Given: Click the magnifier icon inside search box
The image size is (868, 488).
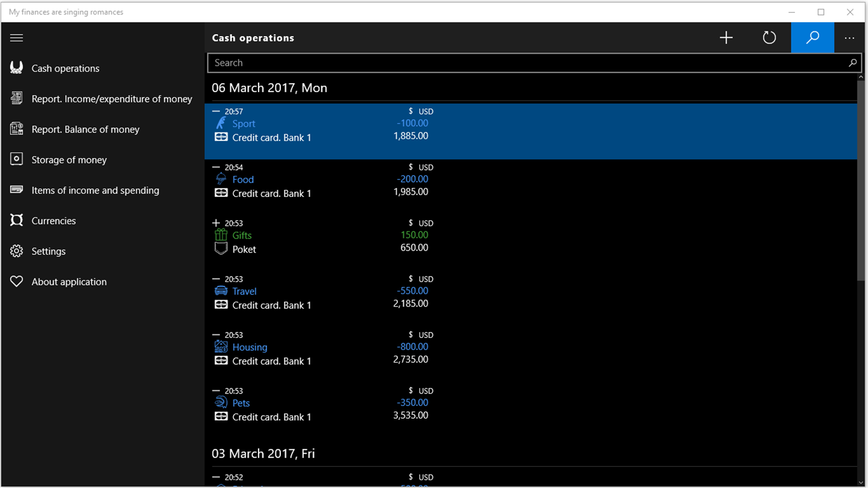Looking at the screenshot, I should [x=852, y=63].
